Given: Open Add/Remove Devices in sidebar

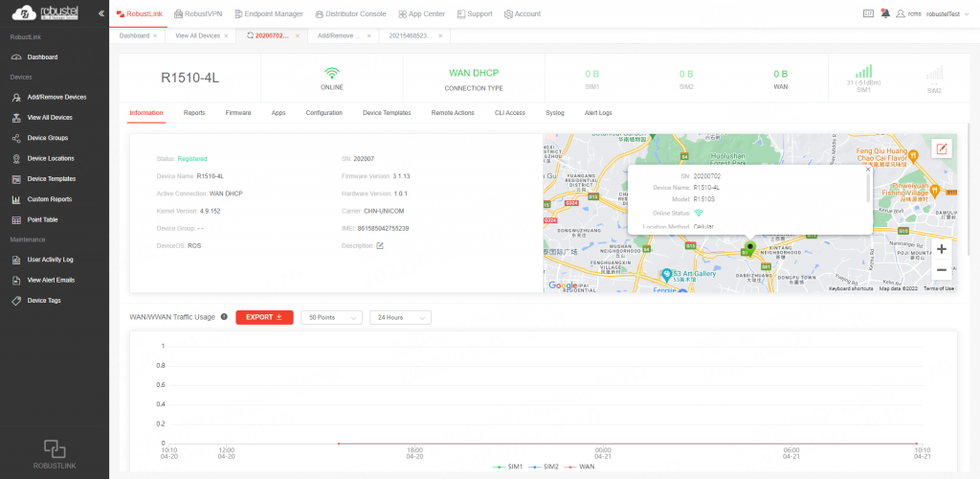Looking at the screenshot, I should (x=56, y=97).
